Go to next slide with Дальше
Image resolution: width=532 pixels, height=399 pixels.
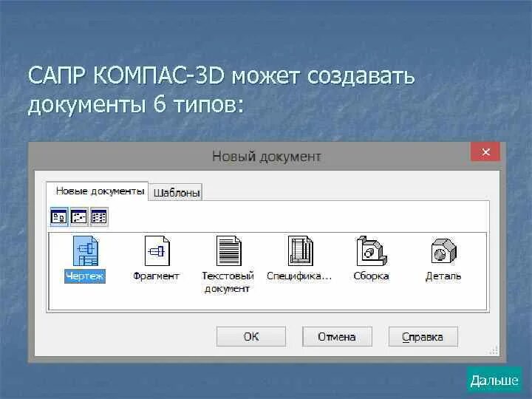[x=494, y=380]
